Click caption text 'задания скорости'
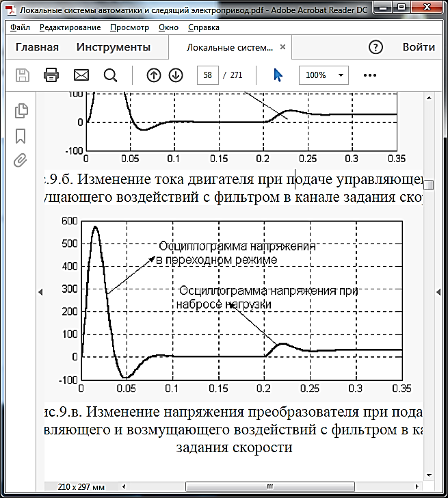The height and width of the screenshot is (498, 448). [235, 447]
